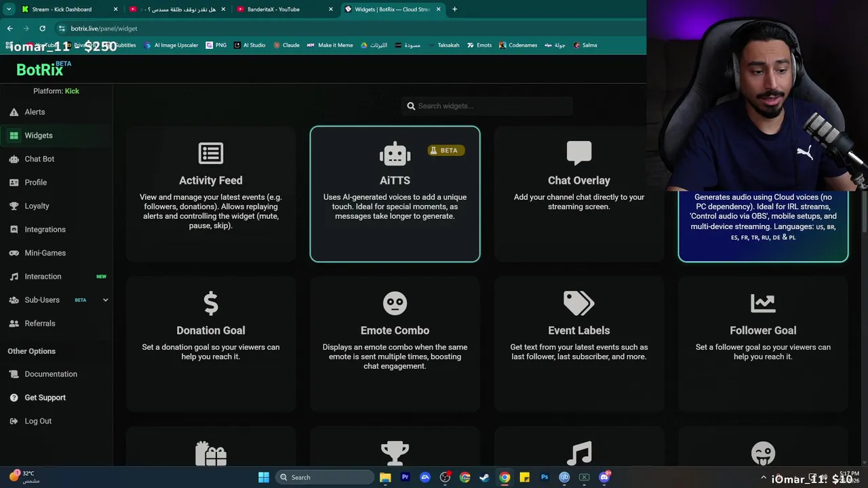Open Photoshop from taskbar

pyautogui.click(x=544, y=477)
